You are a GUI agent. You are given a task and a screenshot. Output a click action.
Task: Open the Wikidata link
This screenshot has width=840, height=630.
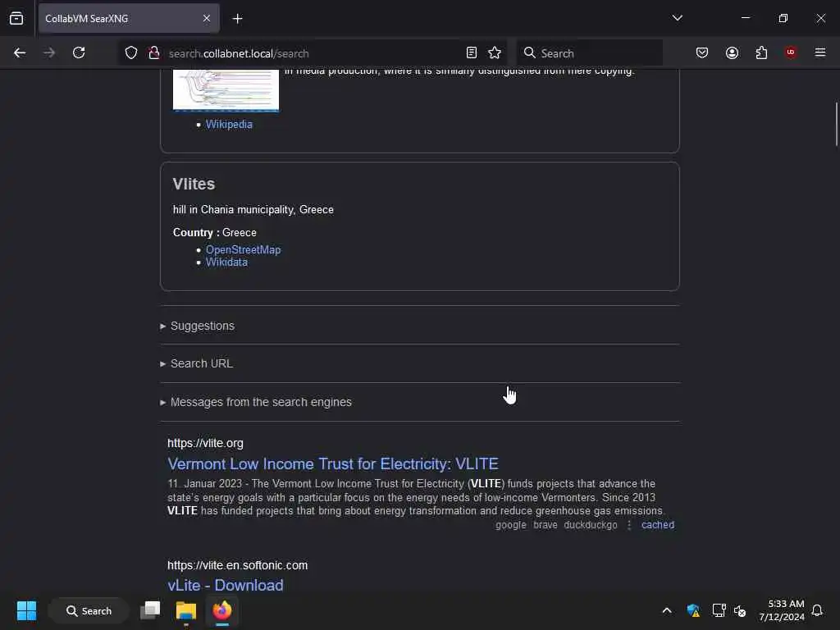tap(226, 262)
